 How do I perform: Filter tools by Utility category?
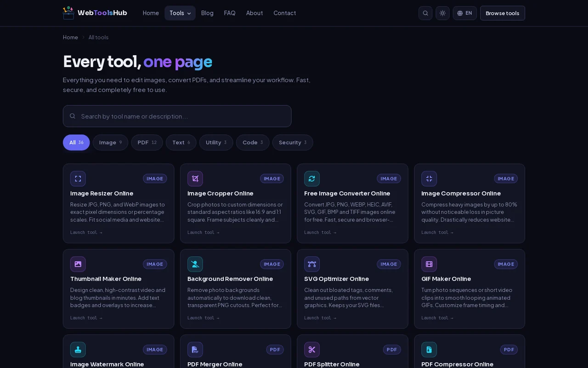click(216, 143)
